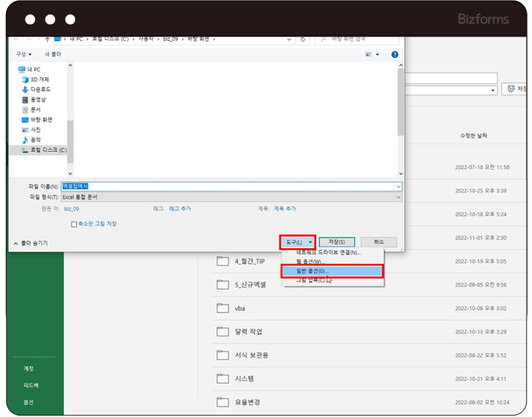Click the 제목 추가 link
The image size is (532, 417).
pyautogui.click(x=285, y=208)
